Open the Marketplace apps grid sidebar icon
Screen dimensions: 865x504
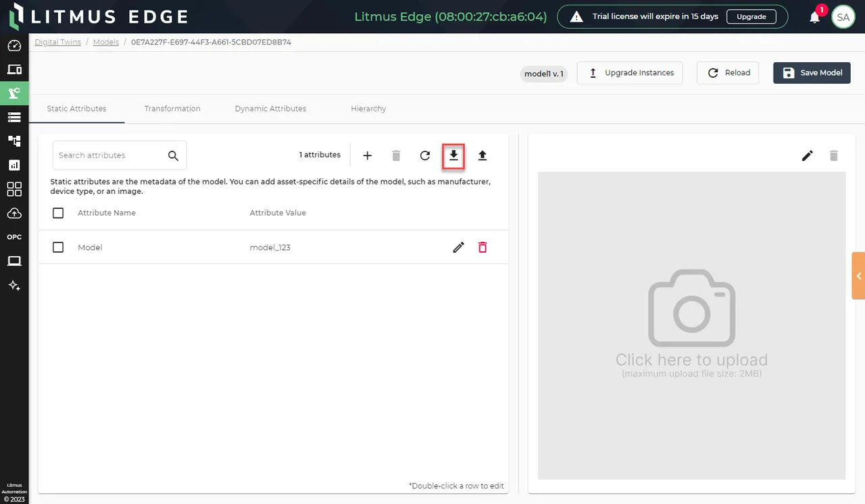(x=14, y=189)
